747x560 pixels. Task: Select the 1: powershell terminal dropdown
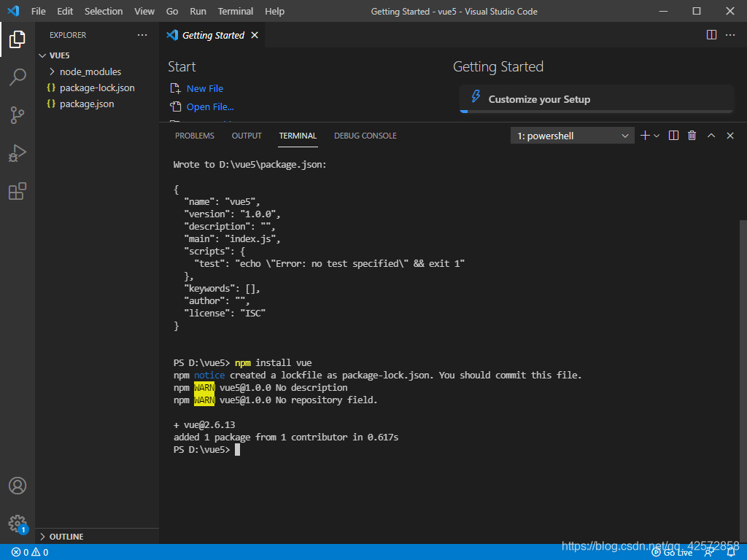pos(572,136)
